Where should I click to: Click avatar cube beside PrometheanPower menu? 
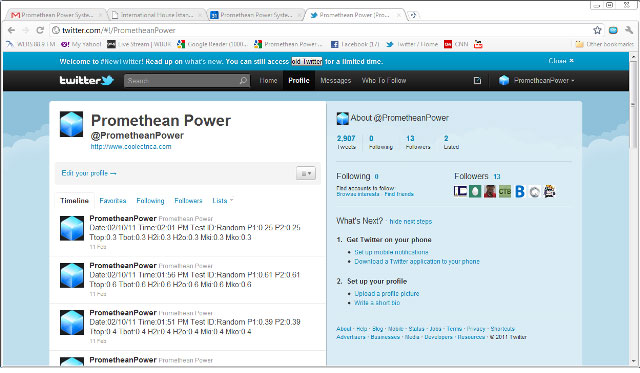point(504,80)
